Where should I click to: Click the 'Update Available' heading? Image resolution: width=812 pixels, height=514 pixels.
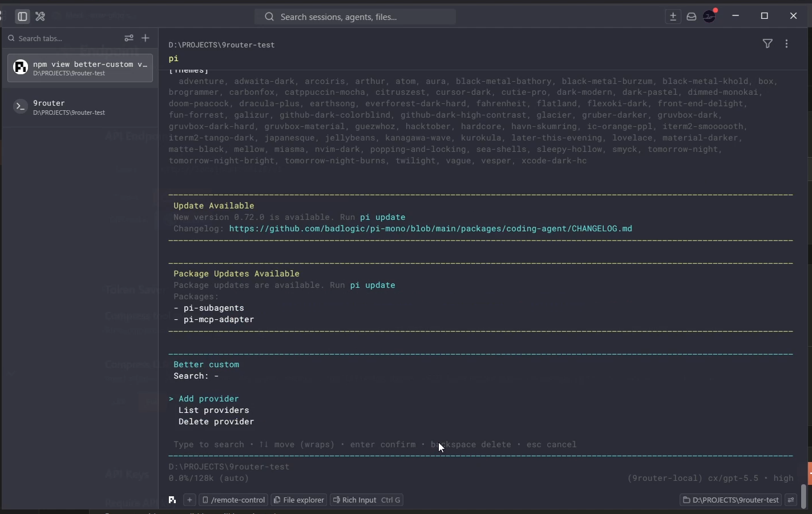click(214, 206)
